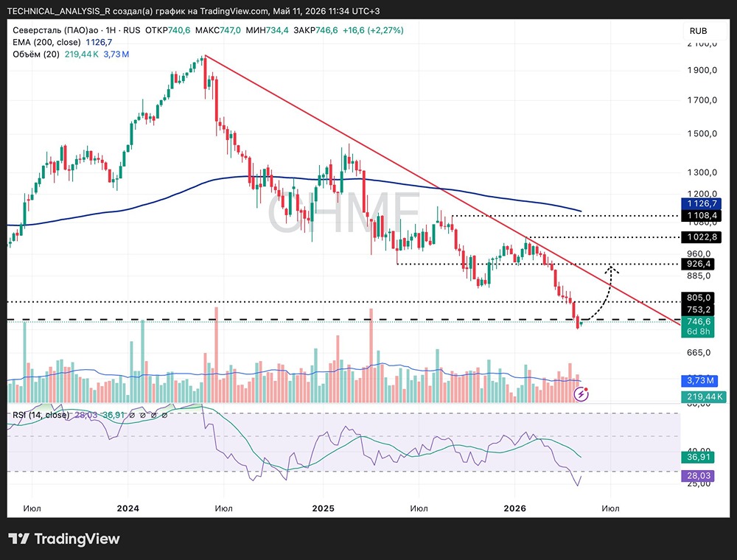Screen dimensions: 737x560
Task: Click the ОТКР740,6 open value
Action: pyautogui.click(x=168, y=30)
